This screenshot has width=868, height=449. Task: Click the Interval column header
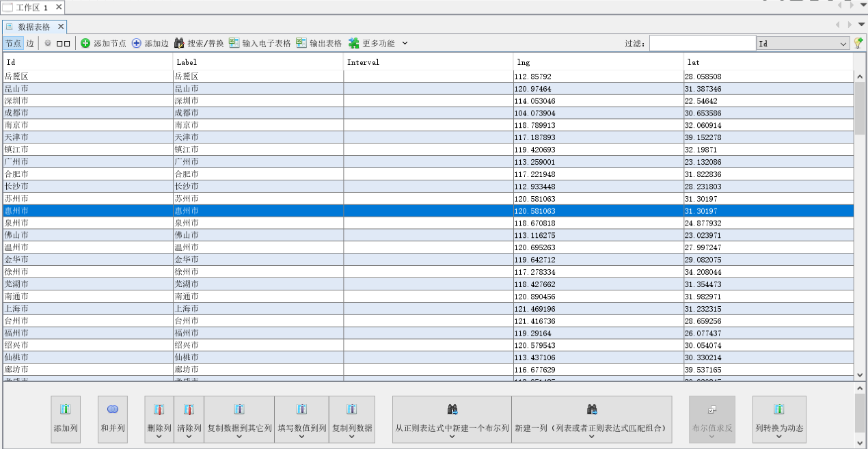(x=429, y=62)
